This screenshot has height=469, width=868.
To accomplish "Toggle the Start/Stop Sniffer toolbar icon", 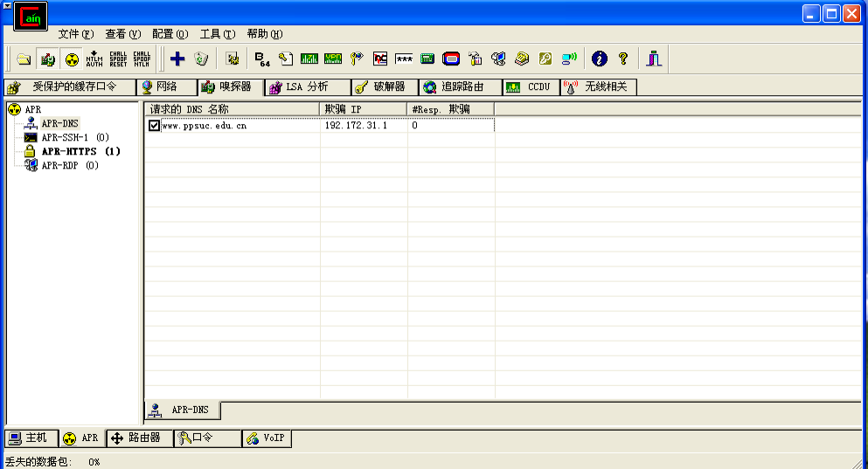I will point(47,59).
